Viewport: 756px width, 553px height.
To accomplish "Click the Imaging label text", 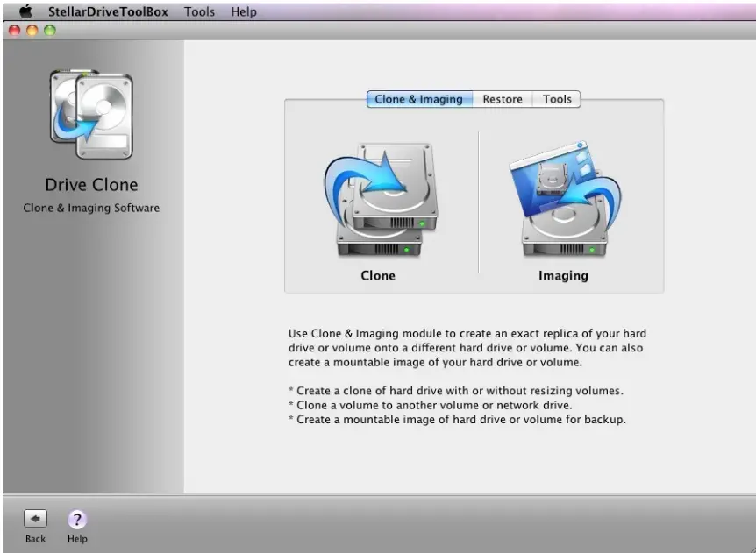I will coord(563,275).
